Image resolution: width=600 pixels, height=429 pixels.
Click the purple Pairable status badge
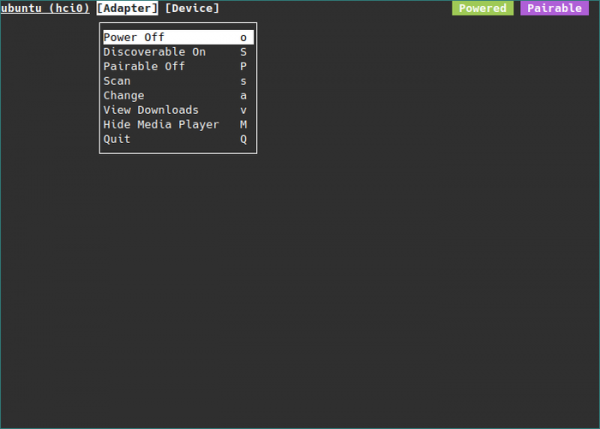click(x=554, y=8)
